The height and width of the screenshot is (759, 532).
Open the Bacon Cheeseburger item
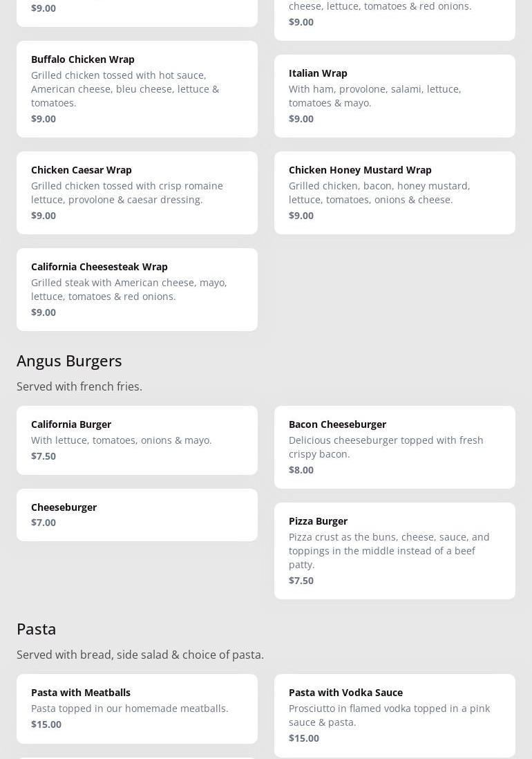pyautogui.click(x=395, y=447)
